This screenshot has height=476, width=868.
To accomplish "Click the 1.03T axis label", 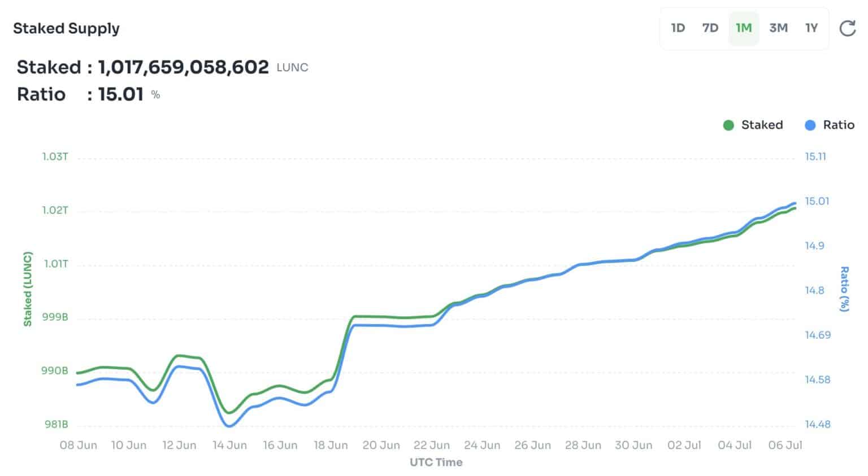I will [x=55, y=157].
